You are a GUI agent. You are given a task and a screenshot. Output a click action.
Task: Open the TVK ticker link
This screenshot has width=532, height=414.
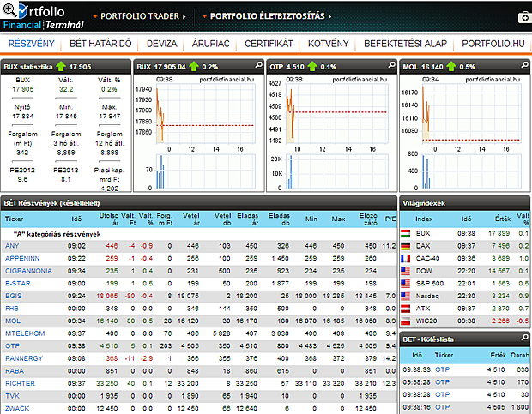pyautogui.click(x=12, y=396)
